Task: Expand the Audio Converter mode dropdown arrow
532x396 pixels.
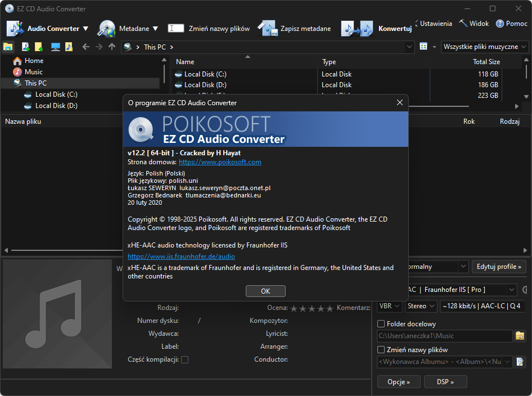Action: point(85,29)
